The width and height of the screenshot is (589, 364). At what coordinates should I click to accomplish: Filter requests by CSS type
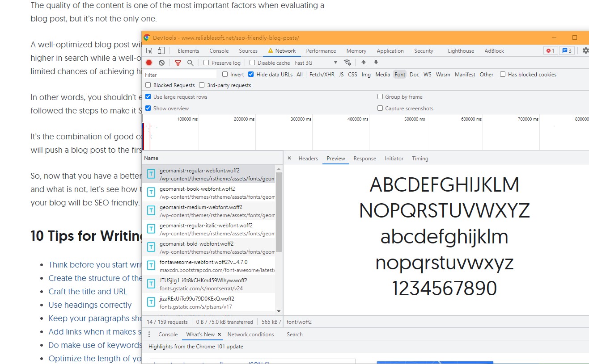(352, 75)
